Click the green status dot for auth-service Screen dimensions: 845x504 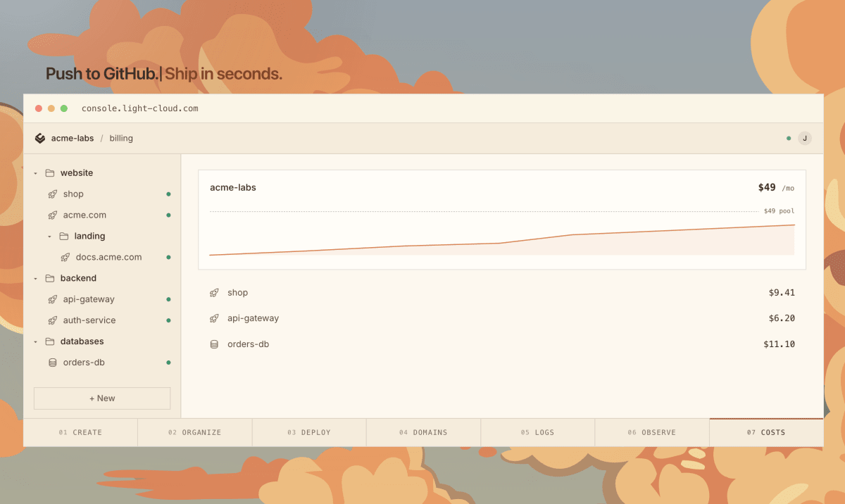(x=168, y=321)
